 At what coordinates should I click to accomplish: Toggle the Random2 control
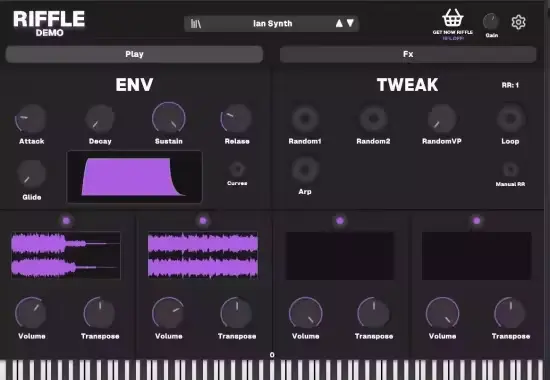[x=373, y=119]
